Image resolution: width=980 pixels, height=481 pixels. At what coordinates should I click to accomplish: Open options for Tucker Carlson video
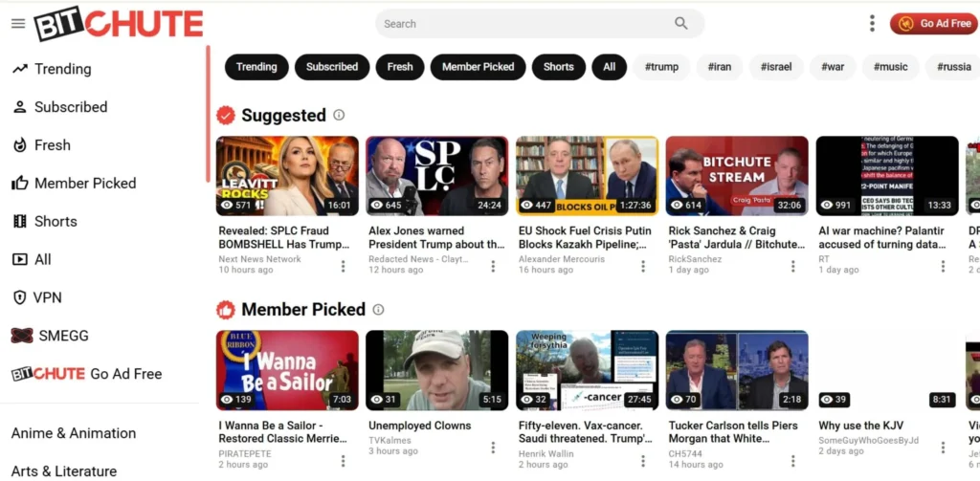(x=793, y=461)
